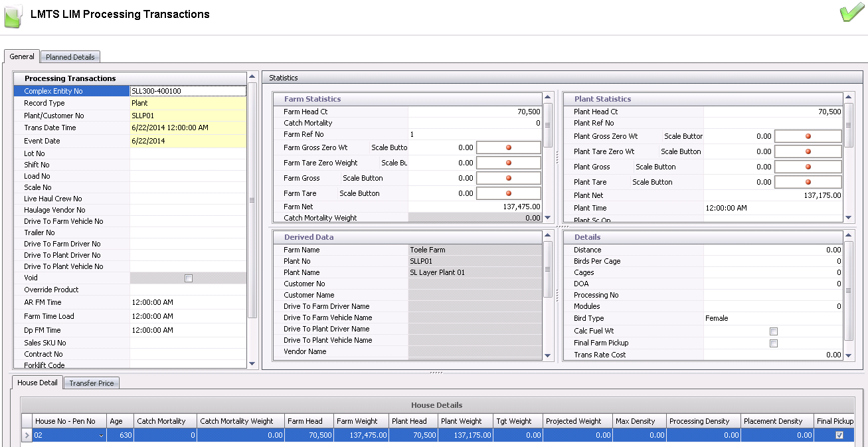Screen dimensions: 868x447
Task: Open the Transfer Price tab
Action: [x=92, y=383]
